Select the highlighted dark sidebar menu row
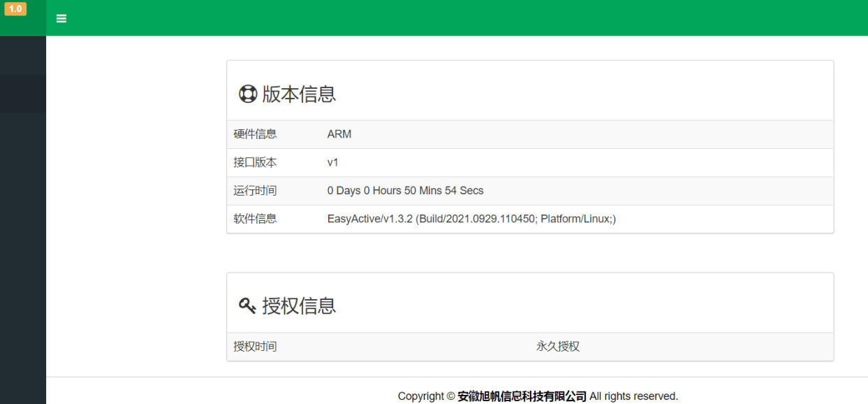This screenshot has height=404, width=868. click(x=23, y=94)
